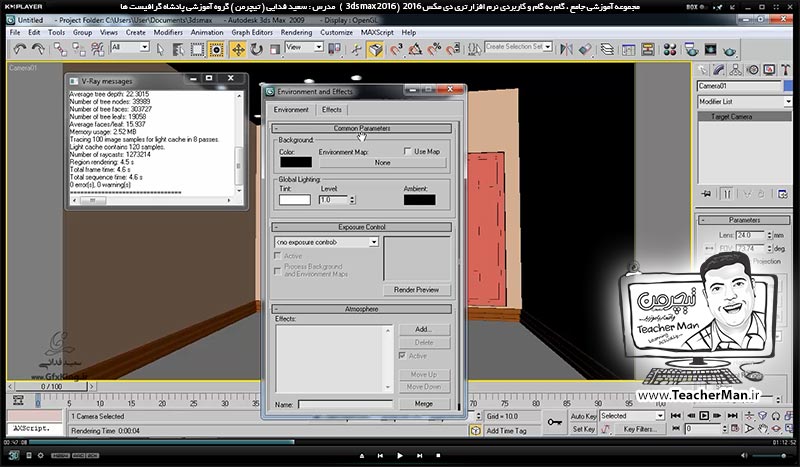Viewport: 800px width, 467px height.
Task: Collapse the camera Parameters rollout
Action: (x=744, y=220)
